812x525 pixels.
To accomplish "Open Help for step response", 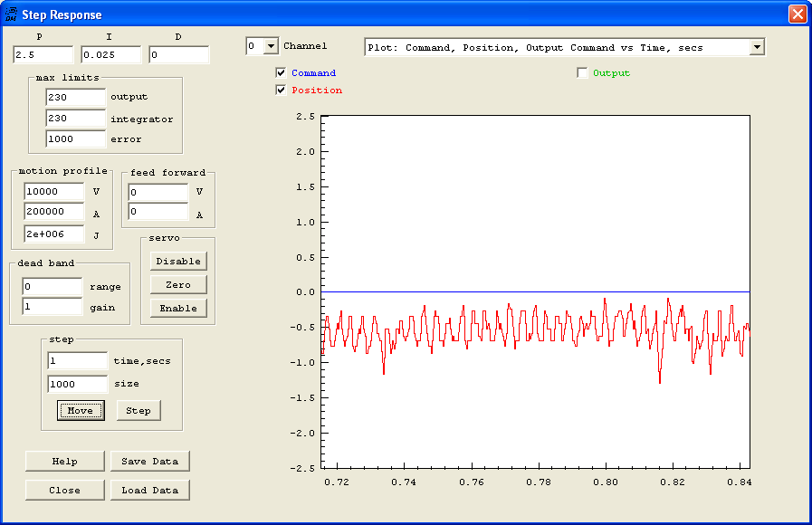I will click(64, 462).
